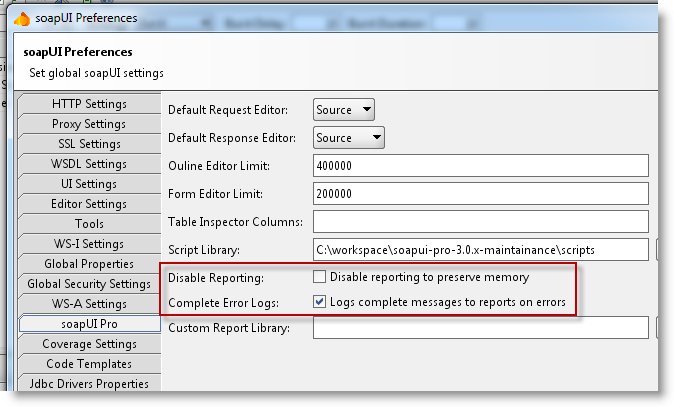Focus the Table Inspector Columns field

[x=481, y=221]
